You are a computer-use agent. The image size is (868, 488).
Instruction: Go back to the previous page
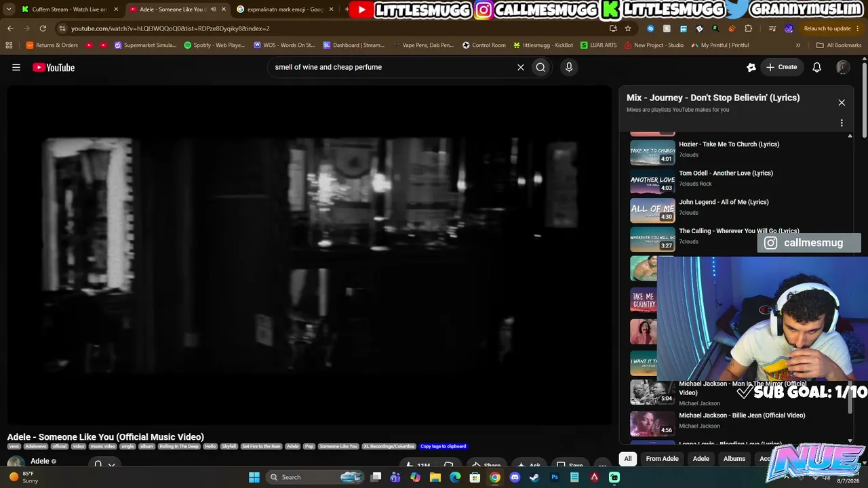(10, 28)
